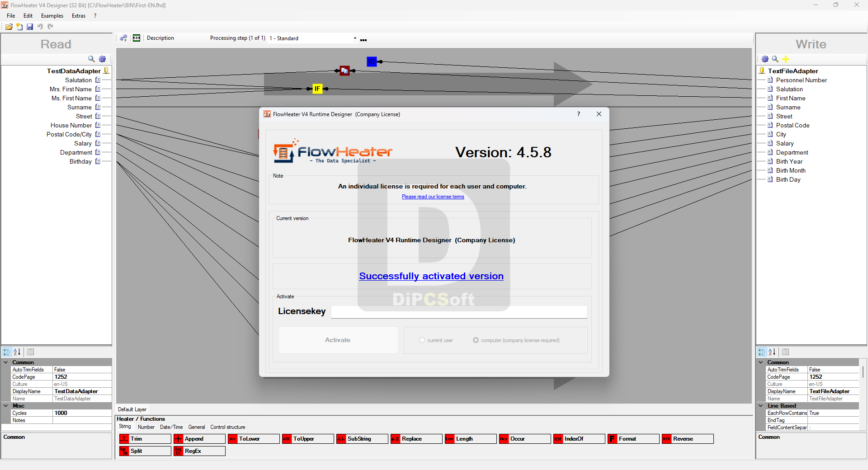Viewport: 868px width, 470px height.
Task: Click the RegEx heater button
Action: [199, 451]
